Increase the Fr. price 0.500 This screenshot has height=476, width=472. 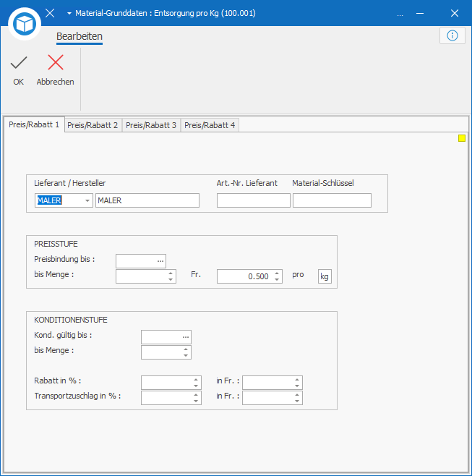pyautogui.click(x=277, y=273)
